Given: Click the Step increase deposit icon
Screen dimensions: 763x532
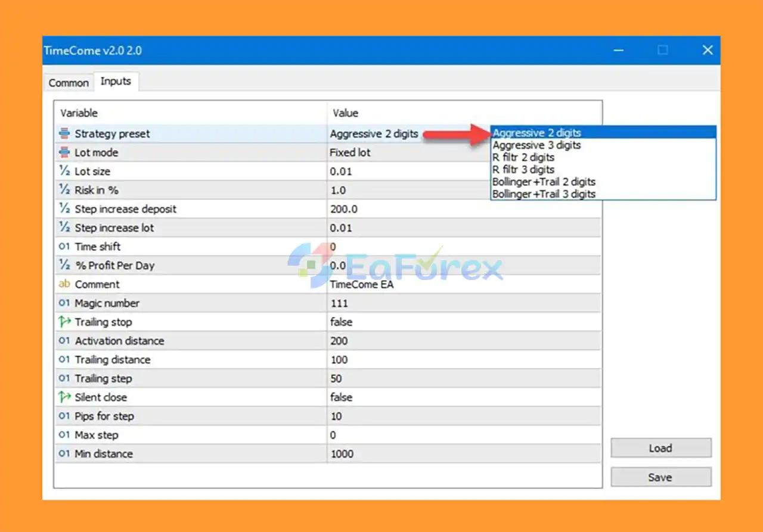Looking at the screenshot, I should (64, 209).
